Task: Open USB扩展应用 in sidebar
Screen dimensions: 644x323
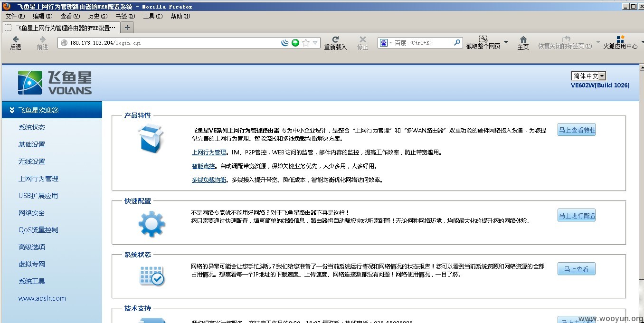Action: click(x=38, y=196)
